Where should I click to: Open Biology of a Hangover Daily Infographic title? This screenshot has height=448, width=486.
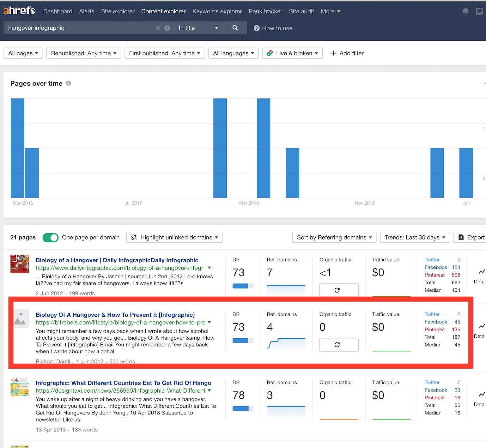pos(117,260)
